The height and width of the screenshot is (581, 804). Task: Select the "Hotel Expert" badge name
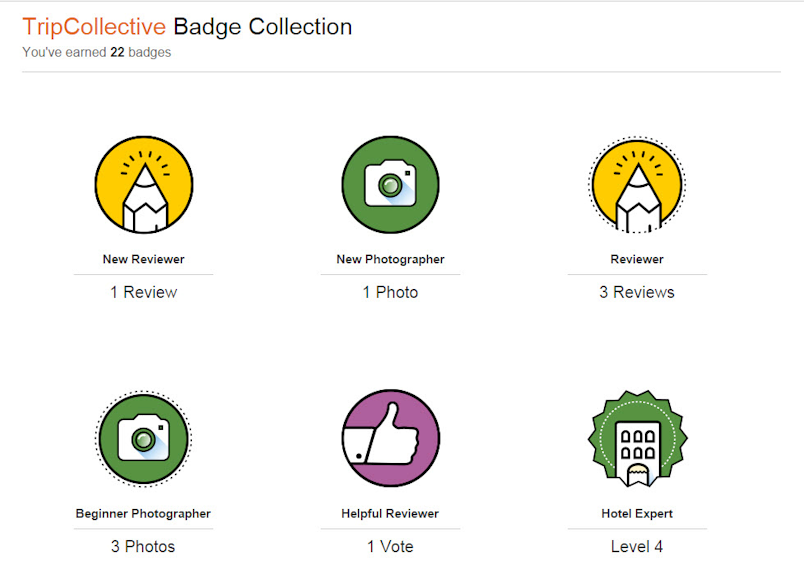click(x=637, y=513)
